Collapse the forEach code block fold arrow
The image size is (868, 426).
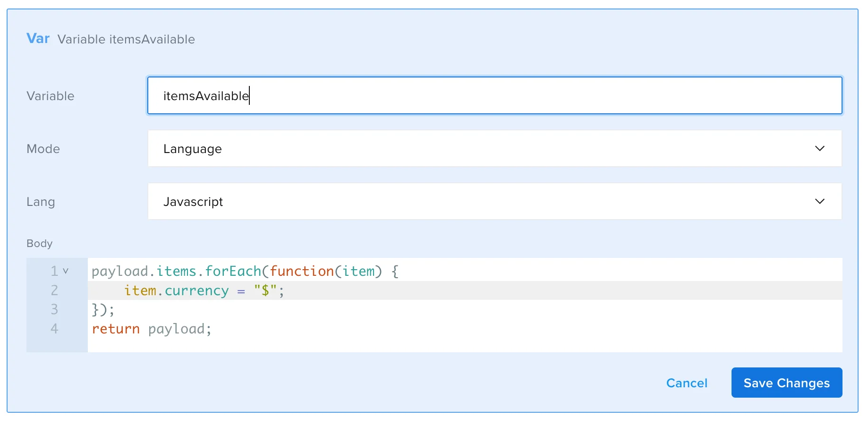(x=65, y=271)
